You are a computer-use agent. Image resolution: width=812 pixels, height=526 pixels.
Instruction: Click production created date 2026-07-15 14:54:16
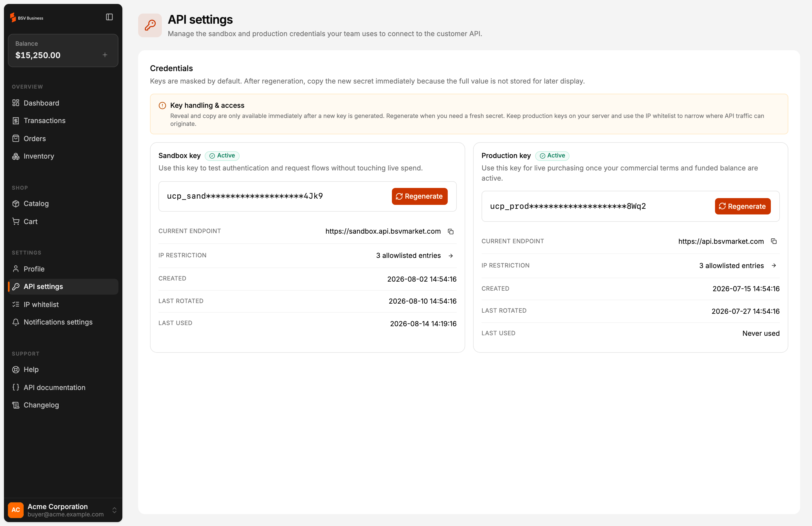[746, 289]
